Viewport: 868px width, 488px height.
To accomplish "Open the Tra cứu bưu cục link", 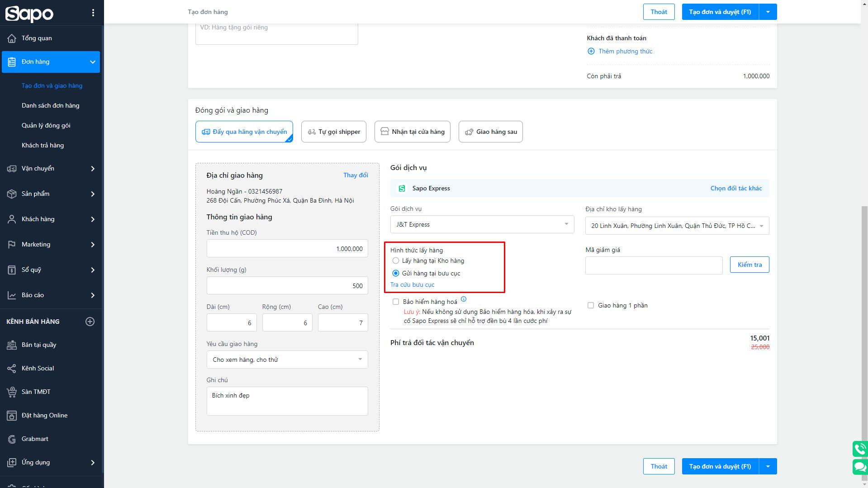I will point(412,284).
